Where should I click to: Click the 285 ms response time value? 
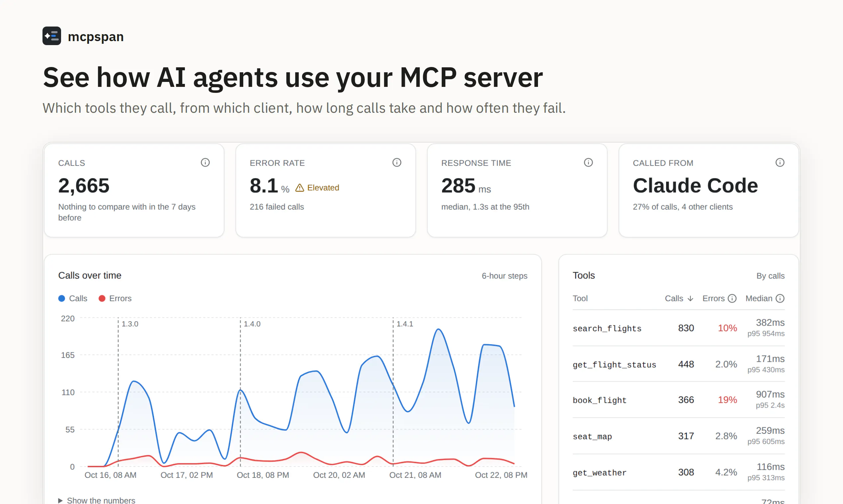pos(466,186)
